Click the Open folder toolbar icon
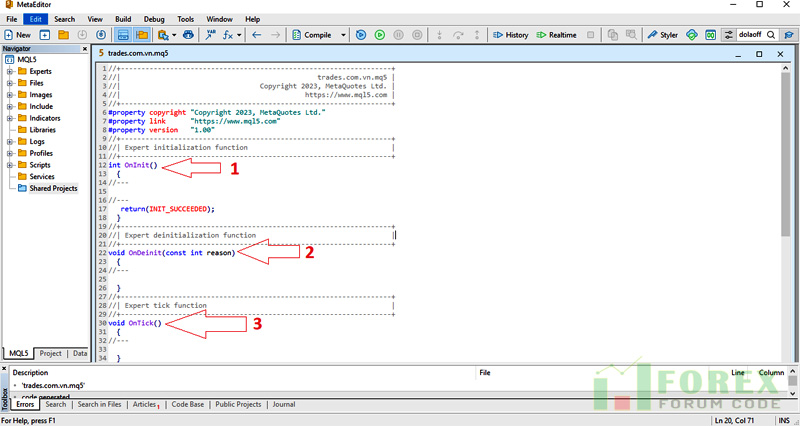 point(62,35)
